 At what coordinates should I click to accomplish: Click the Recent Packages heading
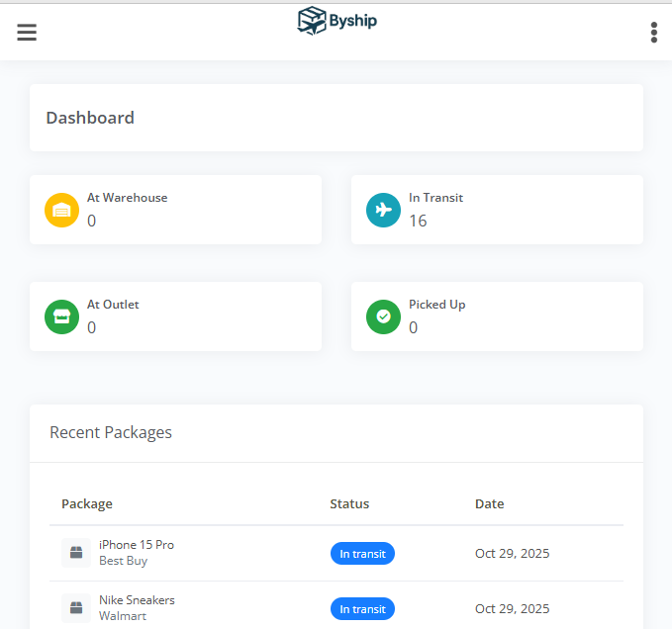[x=111, y=432]
